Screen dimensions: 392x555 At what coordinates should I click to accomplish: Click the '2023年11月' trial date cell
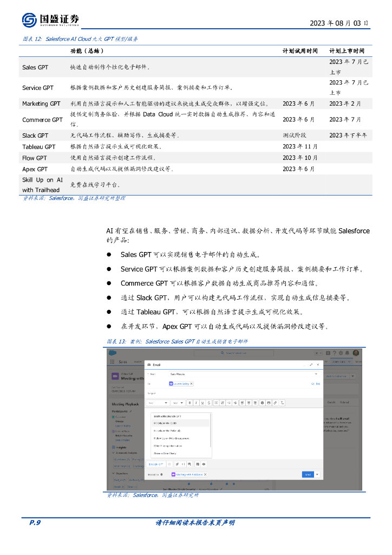tap(300, 146)
